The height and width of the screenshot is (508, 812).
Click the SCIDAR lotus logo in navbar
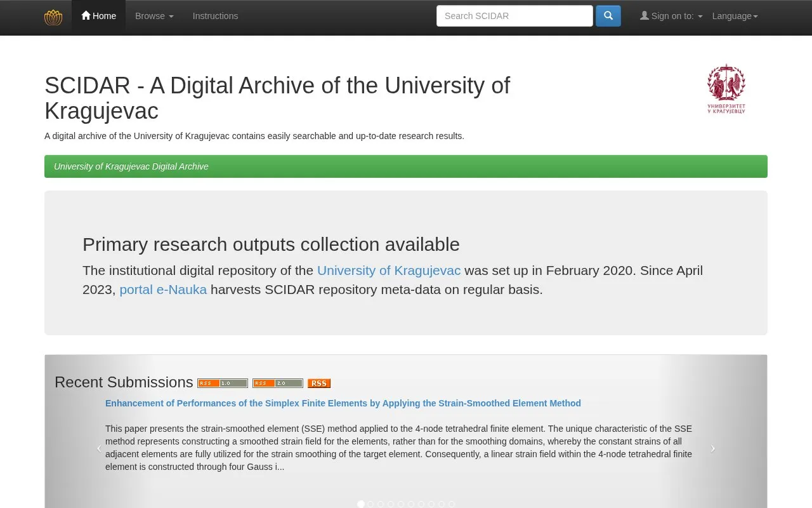tap(53, 17)
